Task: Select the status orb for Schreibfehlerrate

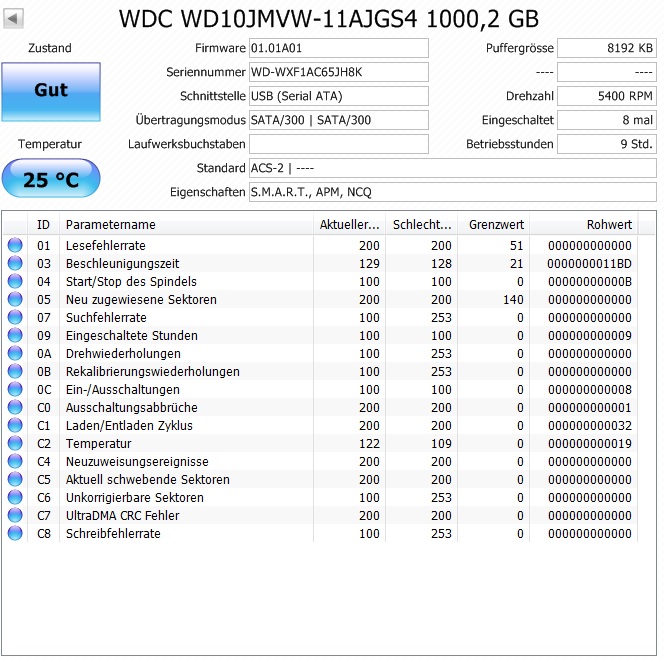Action: click(x=15, y=533)
